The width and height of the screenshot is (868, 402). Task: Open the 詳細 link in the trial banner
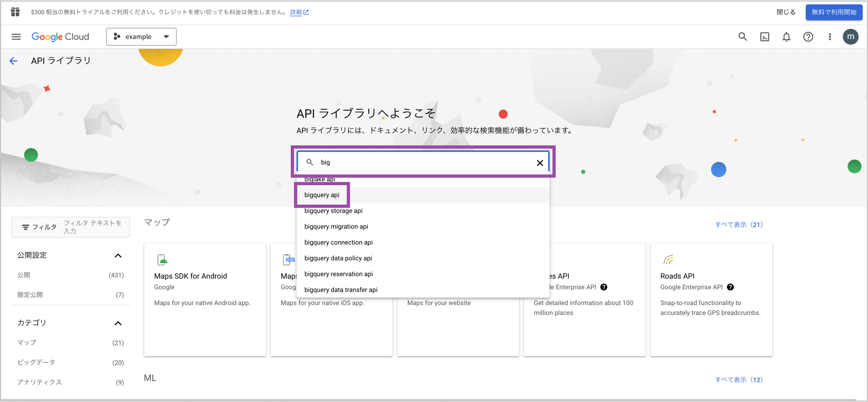tap(299, 12)
